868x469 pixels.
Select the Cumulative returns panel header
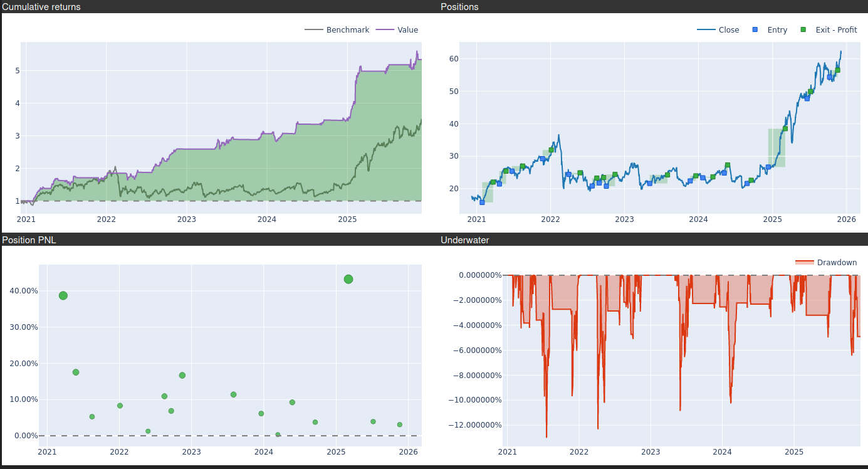pyautogui.click(x=41, y=7)
